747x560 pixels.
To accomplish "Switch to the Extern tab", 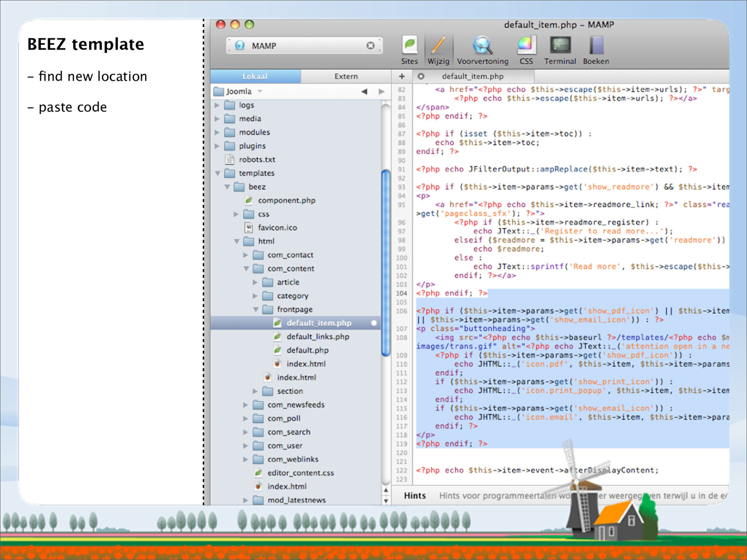I will coord(346,76).
